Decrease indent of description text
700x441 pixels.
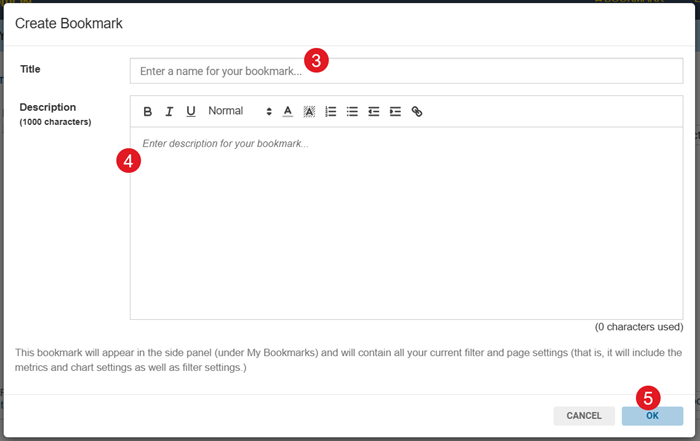pyautogui.click(x=374, y=111)
